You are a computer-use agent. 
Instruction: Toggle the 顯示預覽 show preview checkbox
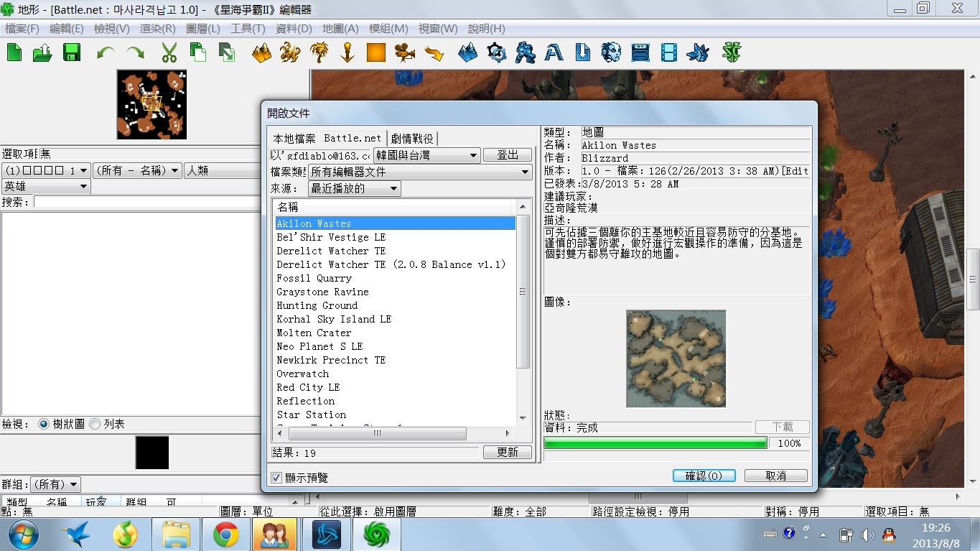pos(276,478)
